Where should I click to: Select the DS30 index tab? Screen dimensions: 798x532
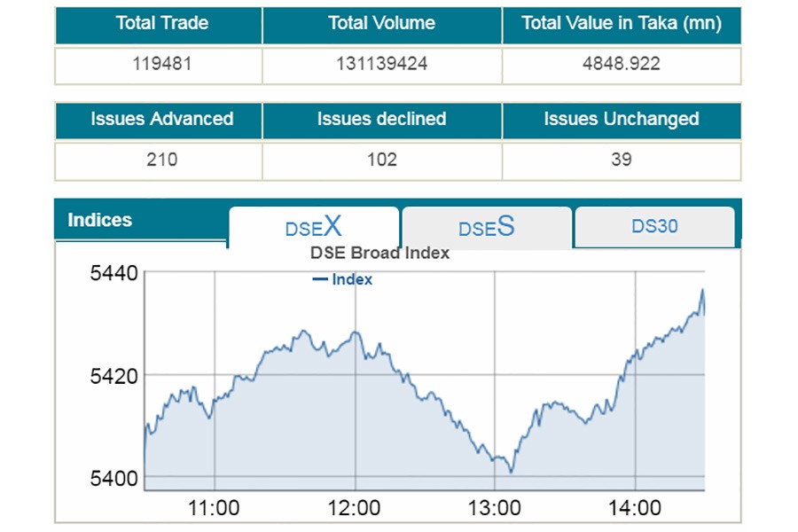[x=654, y=226]
